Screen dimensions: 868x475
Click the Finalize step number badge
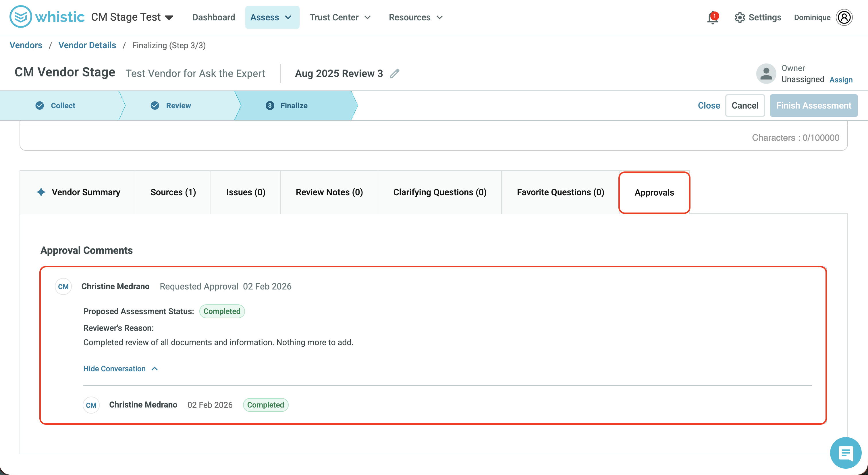pyautogui.click(x=270, y=105)
